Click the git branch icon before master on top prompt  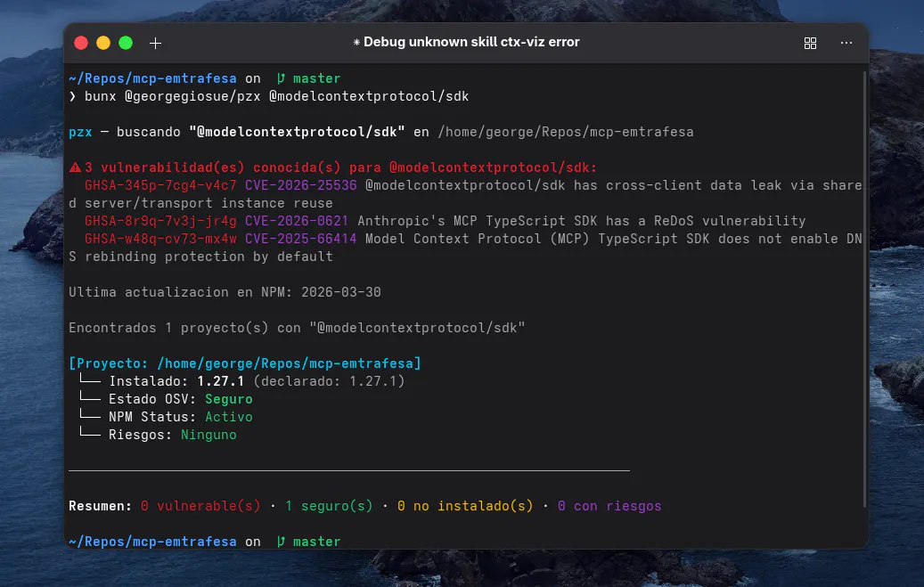(281, 78)
